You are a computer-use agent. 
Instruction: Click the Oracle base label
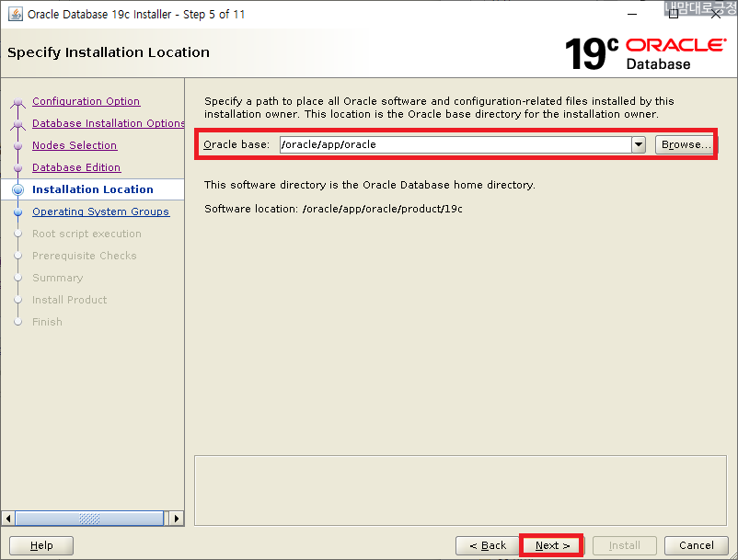tap(236, 144)
